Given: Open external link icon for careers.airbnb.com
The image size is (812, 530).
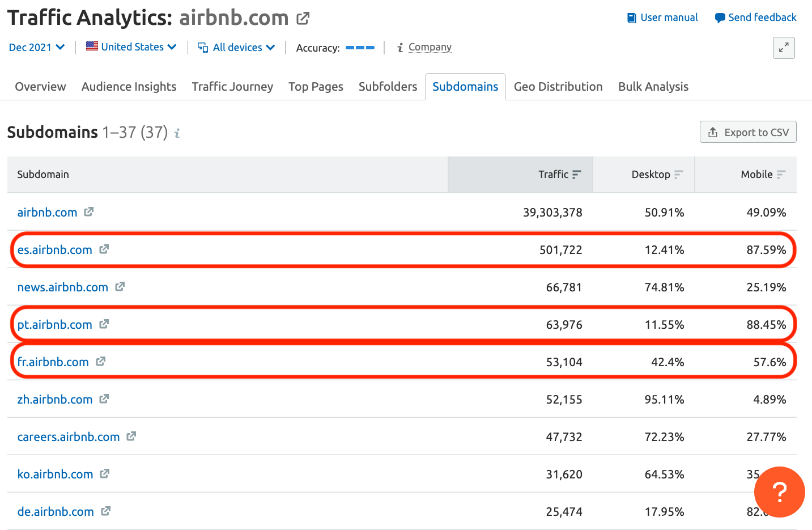Looking at the screenshot, I should [131, 436].
